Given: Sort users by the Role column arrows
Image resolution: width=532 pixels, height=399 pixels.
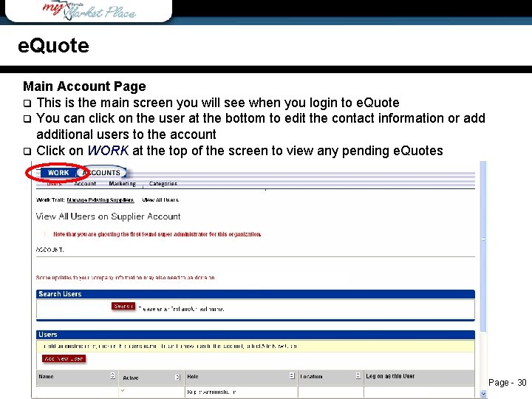Looking at the screenshot, I should tap(292, 376).
